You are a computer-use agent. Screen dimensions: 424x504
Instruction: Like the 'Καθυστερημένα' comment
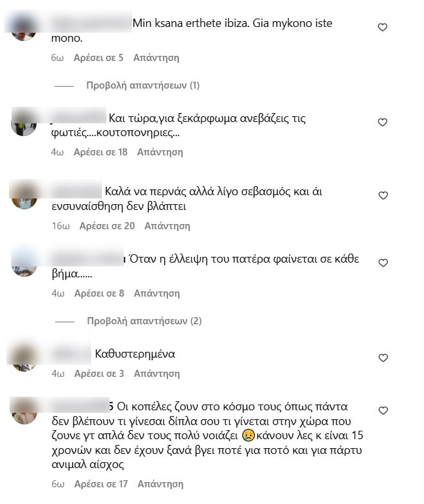pyautogui.click(x=383, y=358)
